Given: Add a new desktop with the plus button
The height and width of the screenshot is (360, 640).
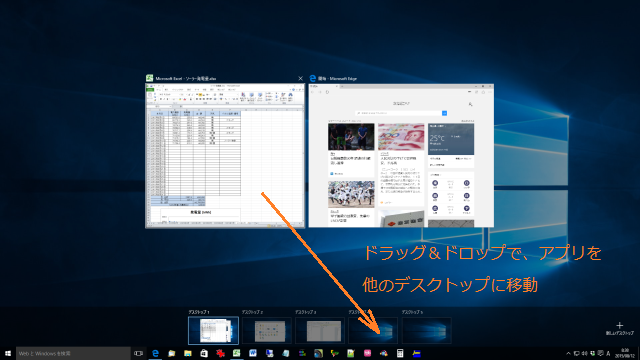Looking at the screenshot, I should 620,325.
